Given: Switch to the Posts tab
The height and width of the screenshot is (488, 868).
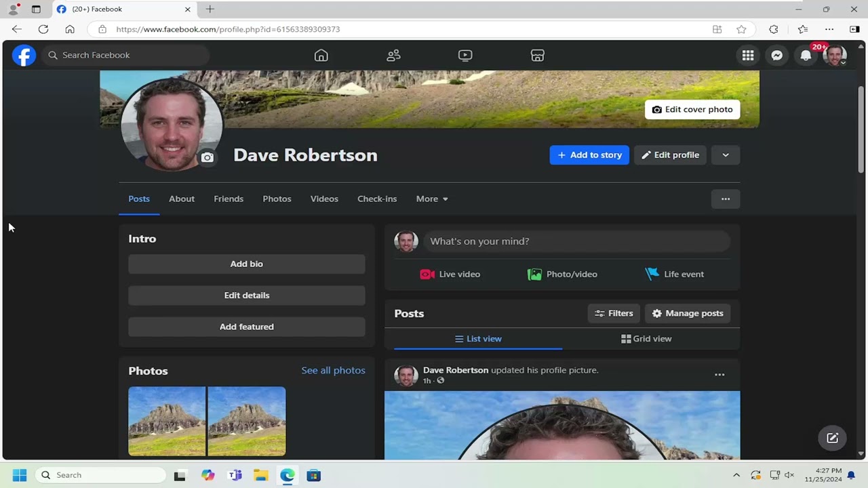Looking at the screenshot, I should 139,199.
